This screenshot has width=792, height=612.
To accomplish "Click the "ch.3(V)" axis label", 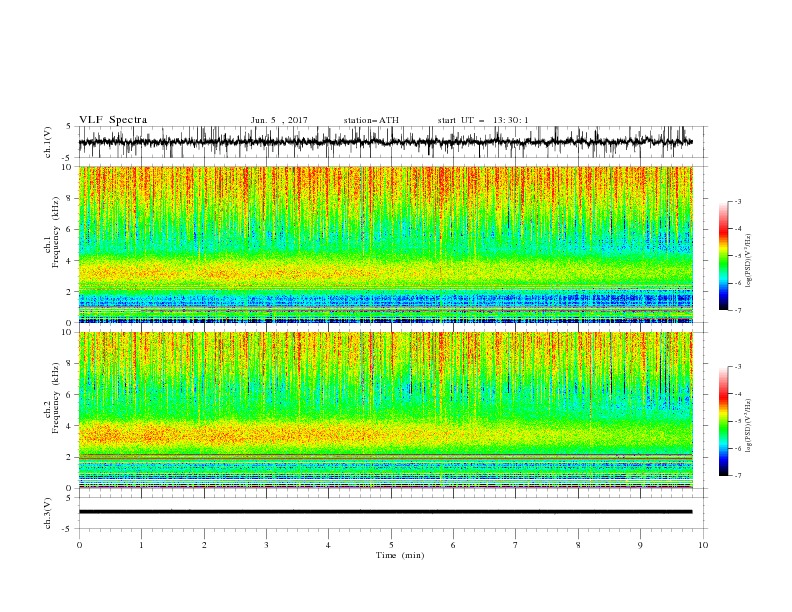I will (x=48, y=513).
